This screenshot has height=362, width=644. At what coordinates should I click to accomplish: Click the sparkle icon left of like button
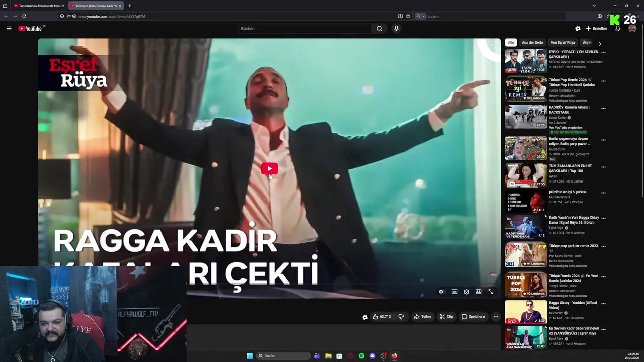coord(365,317)
